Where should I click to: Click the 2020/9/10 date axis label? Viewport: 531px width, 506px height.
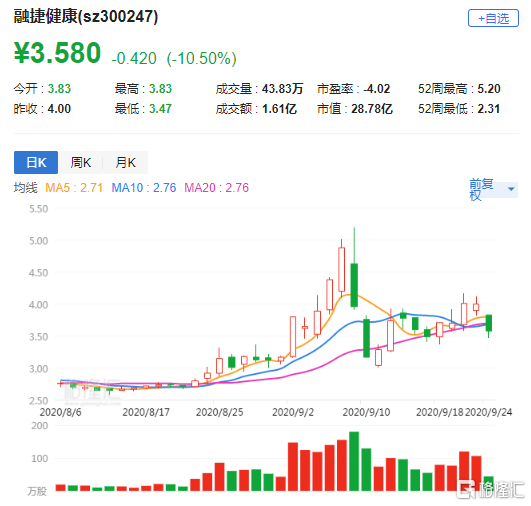[366, 412]
